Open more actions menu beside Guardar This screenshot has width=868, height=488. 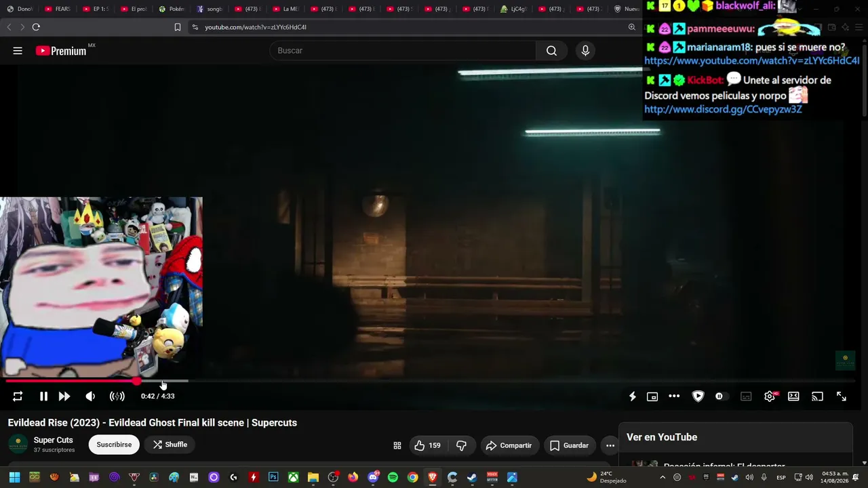[x=610, y=445]
